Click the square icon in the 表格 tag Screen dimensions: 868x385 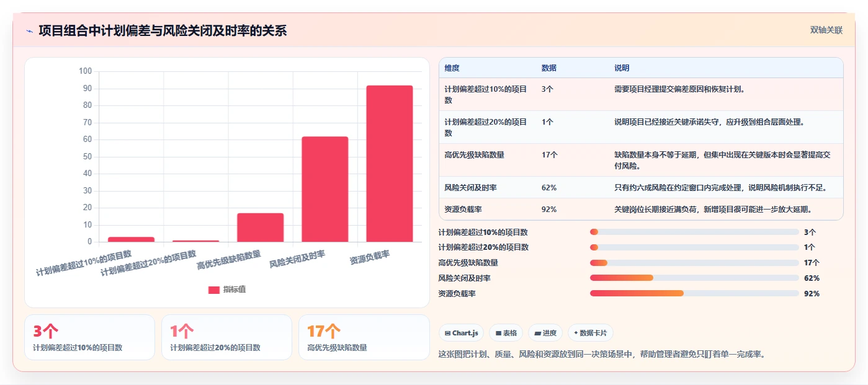[x=498, y=333]
